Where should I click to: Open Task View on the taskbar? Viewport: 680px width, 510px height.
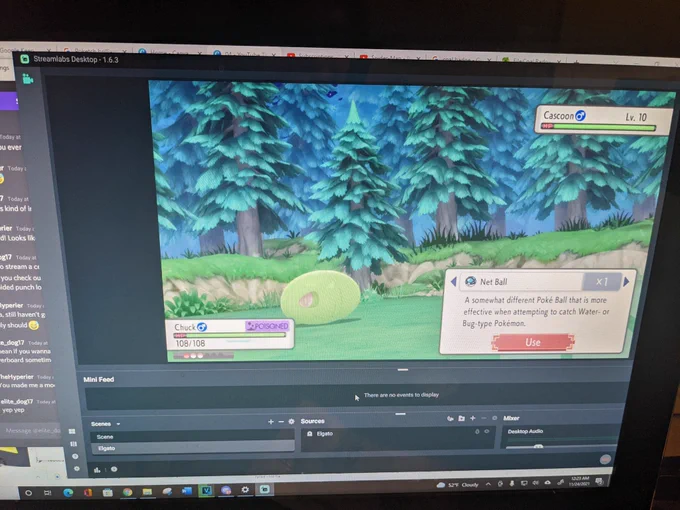coord(48,493)
